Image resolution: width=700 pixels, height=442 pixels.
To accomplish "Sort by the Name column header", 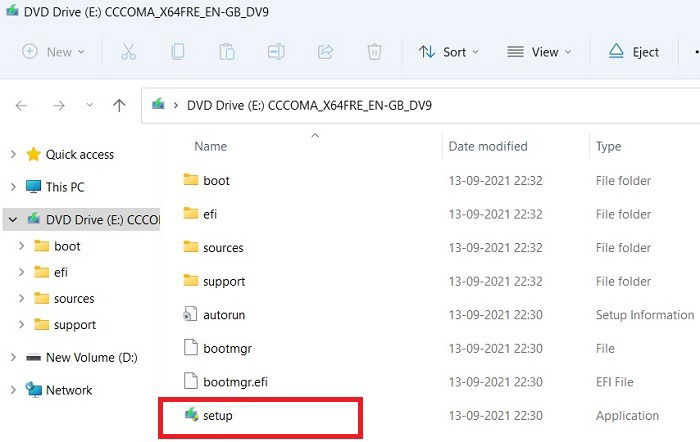I will [210, 146].
